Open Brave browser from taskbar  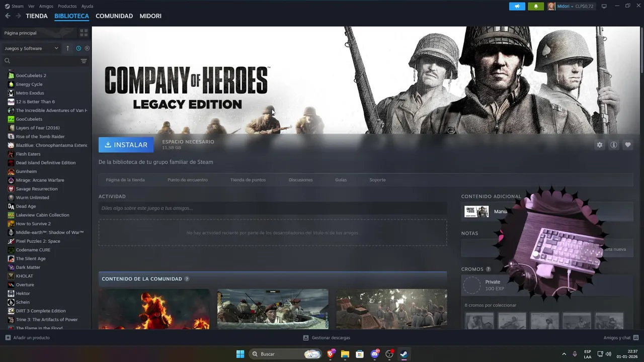[331, 354]
